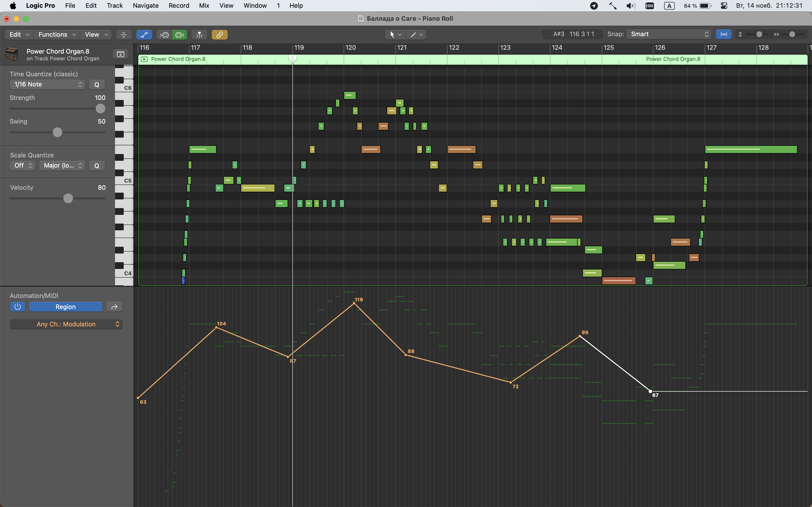This screenshot has width=812, height=507.
Task: Click the Catch Playhead button
Action: (x=199, y=35)
